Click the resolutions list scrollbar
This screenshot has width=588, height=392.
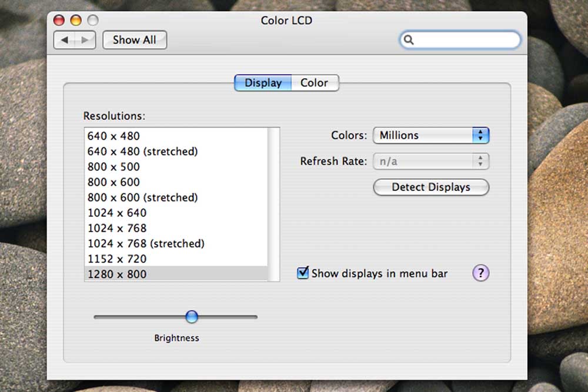pyautogui.click(x=273, y=200)
